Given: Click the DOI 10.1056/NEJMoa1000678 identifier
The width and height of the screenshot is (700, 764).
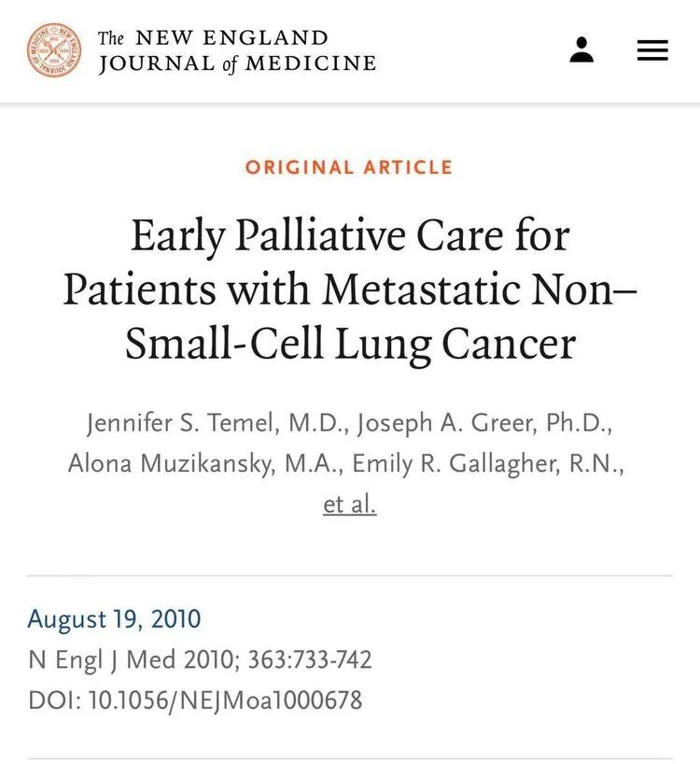Looking at the screenshot, I should pyautogui.click(x=225, y=700).
